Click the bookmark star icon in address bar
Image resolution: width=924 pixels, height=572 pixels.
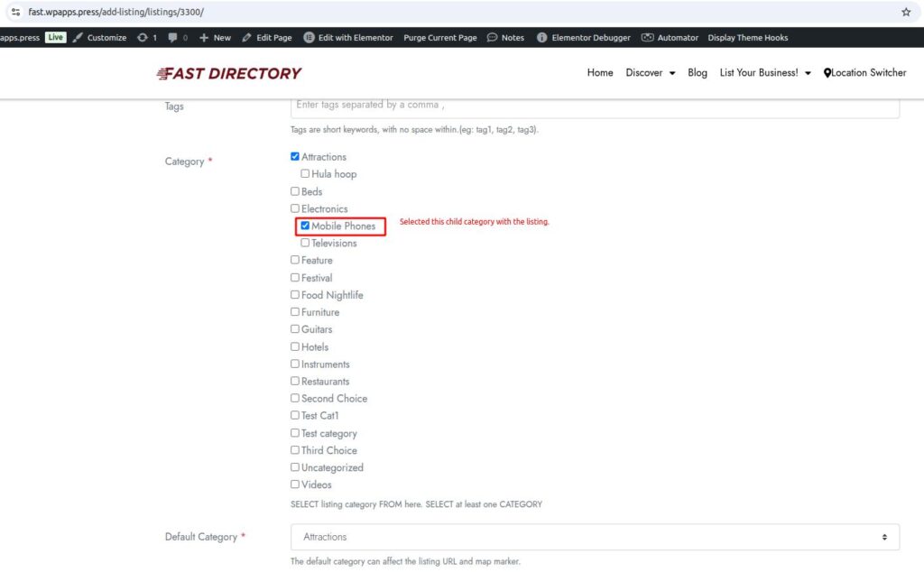pyautogui.click(x=906, y=12)
